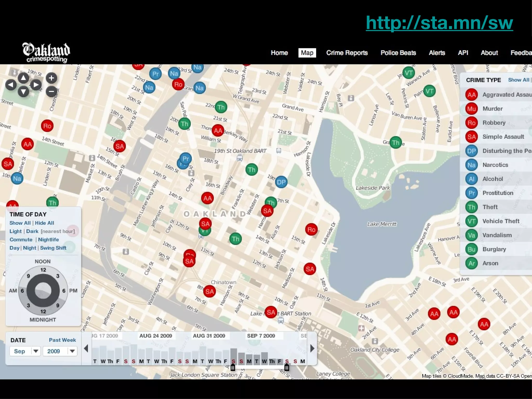Viewport: 532px width, 399px height.
Task: Open the 2009 year dropdown
Action: [60, 351]
